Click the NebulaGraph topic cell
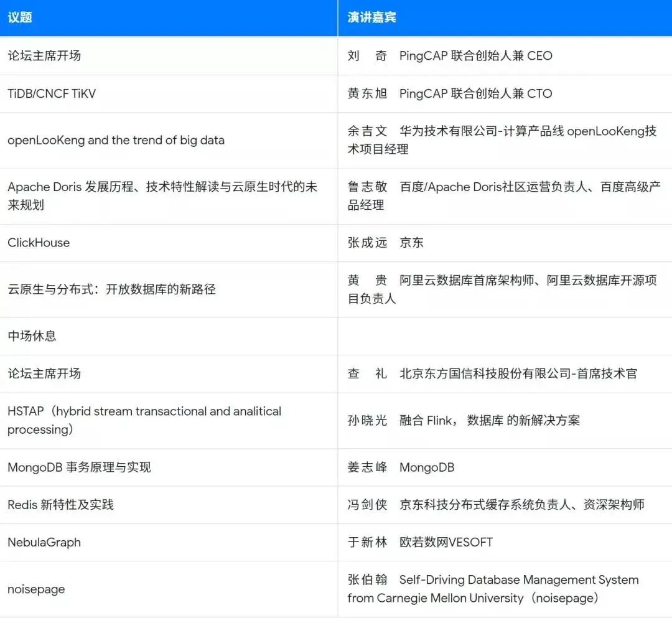 coord(169,542)
